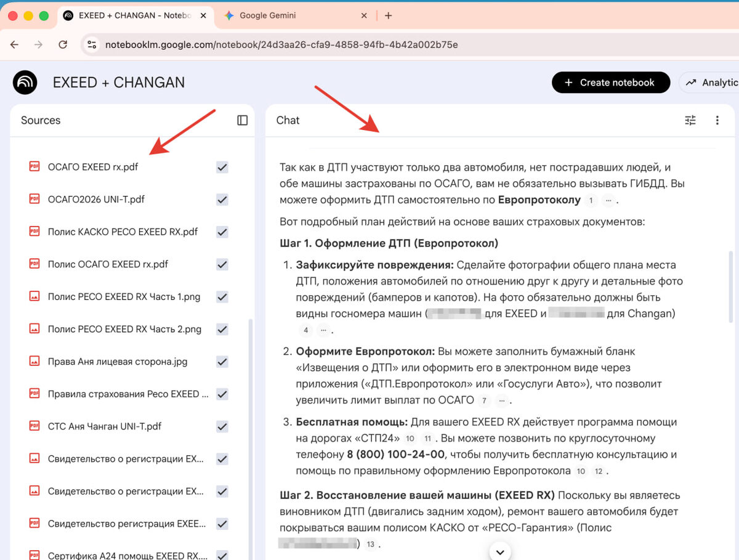Uncheck Полис КАСКО РЕСО EXEED RX.pdf source
Viewport: 739px width, 560px height.
[222, 232]
